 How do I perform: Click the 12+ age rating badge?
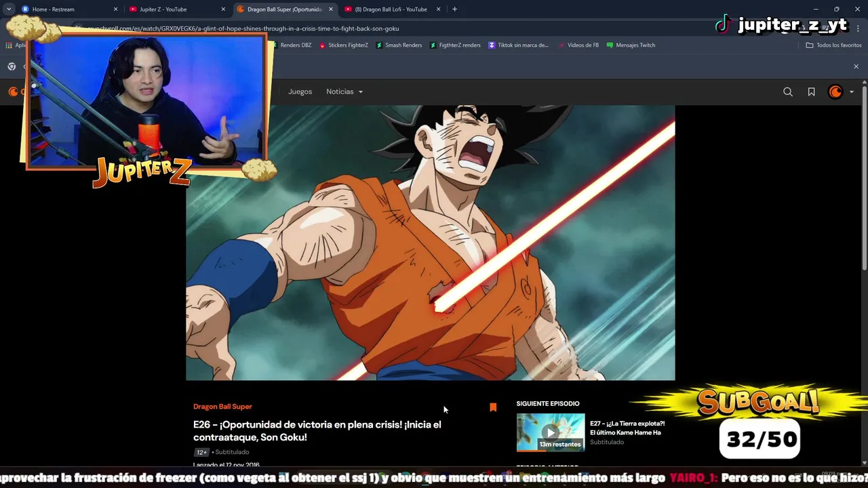(x=201, y=452)
